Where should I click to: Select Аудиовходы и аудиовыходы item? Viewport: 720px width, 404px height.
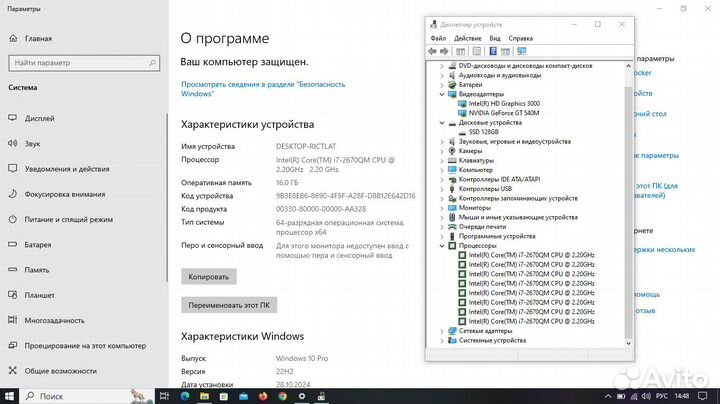point(500,75)
